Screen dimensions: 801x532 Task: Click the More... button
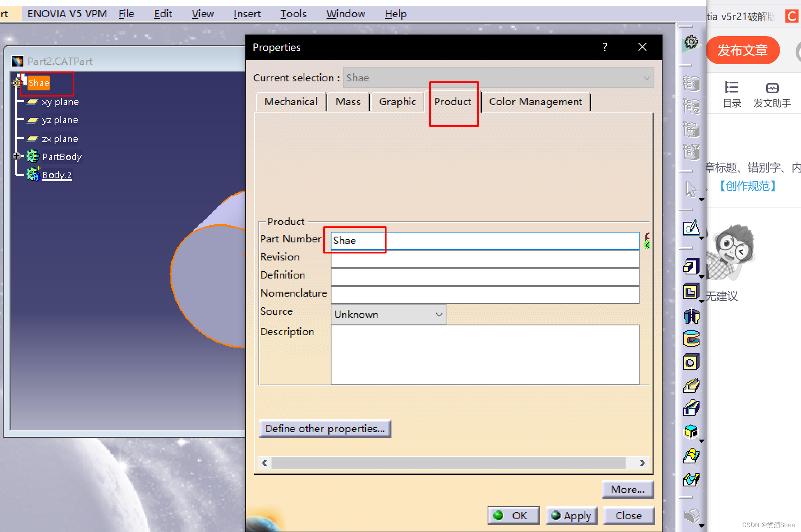628,489
